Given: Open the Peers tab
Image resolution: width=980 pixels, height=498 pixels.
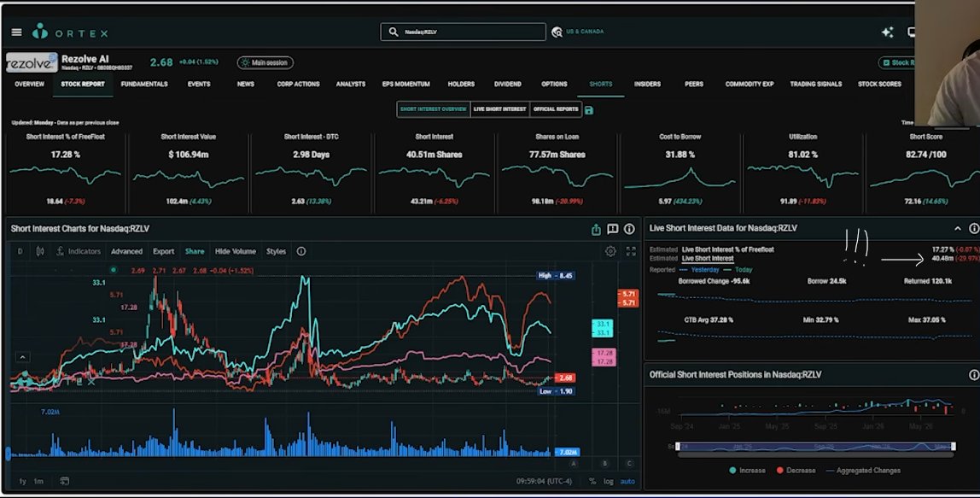Looking at the screenshot, I should coord(694,84).
